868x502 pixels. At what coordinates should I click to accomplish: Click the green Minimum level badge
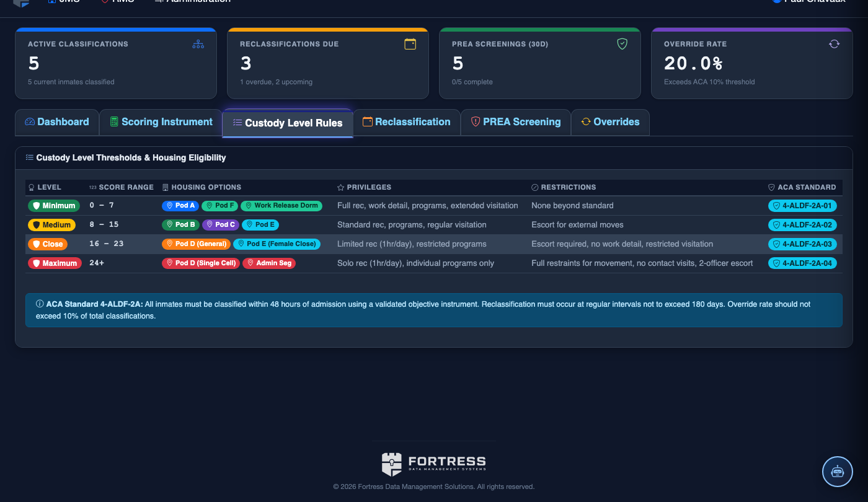(54, 206)
